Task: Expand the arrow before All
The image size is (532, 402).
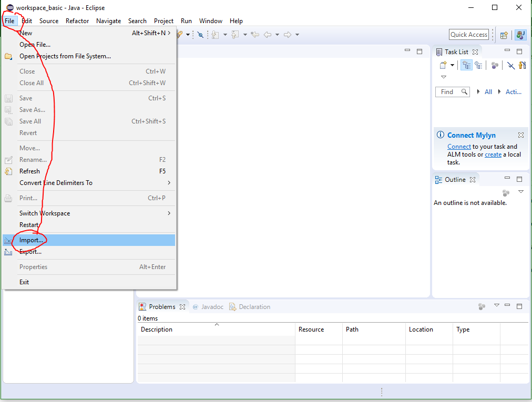Action: 478,91
